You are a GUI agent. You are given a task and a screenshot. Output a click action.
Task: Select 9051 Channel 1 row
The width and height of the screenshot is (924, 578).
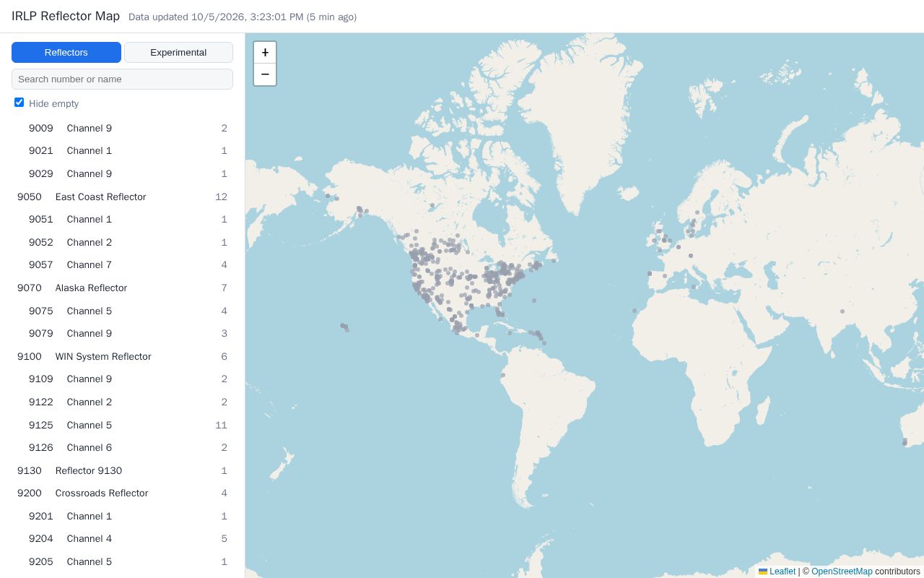click(x=122, y=219)
